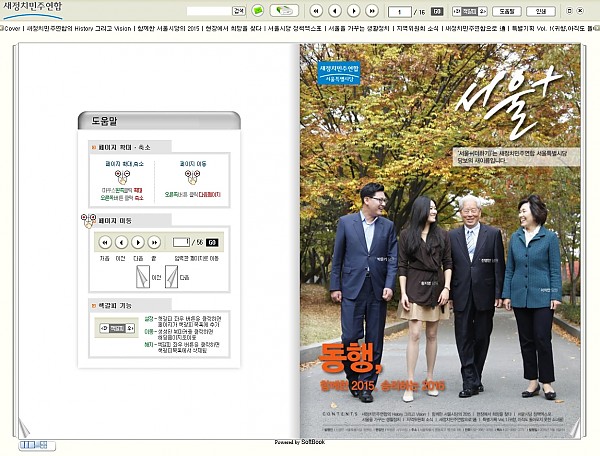The width and height of the screenshot is (600, 456).
Task: Click the search text field in toolbar
Action: (x=209, y=11)
